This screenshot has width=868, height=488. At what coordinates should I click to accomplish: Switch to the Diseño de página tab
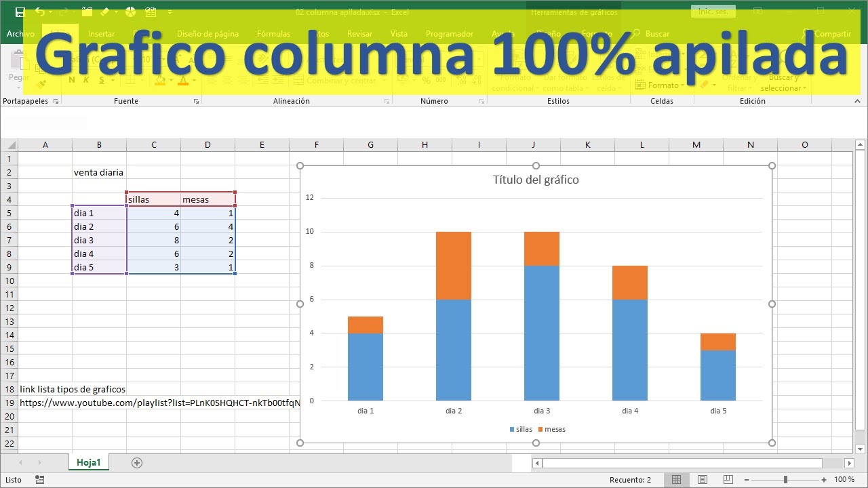click(x=208, y=34)
